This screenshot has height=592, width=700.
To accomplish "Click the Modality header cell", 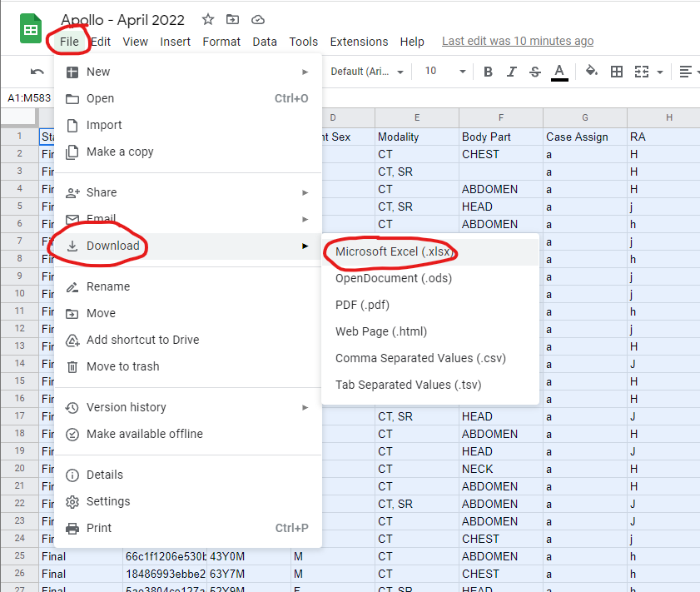I will (x=417, y=137).
